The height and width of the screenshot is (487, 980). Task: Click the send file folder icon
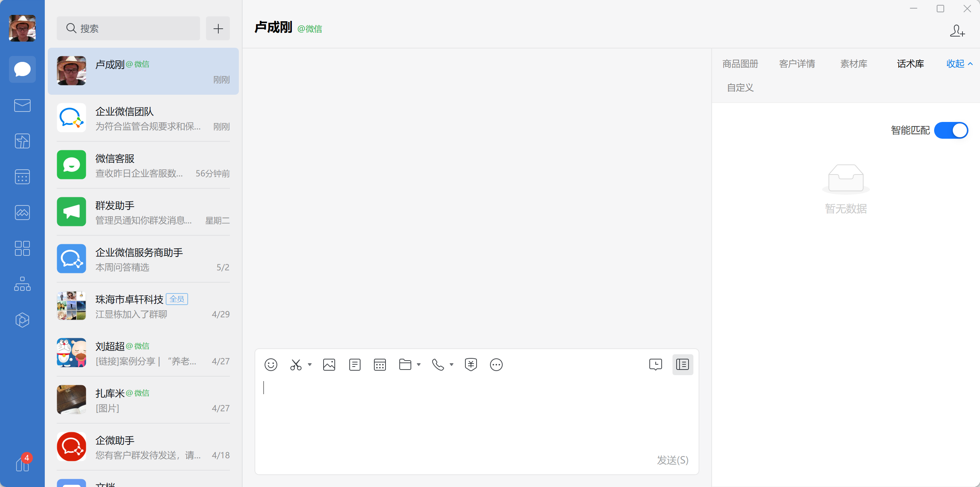[405, 365]
